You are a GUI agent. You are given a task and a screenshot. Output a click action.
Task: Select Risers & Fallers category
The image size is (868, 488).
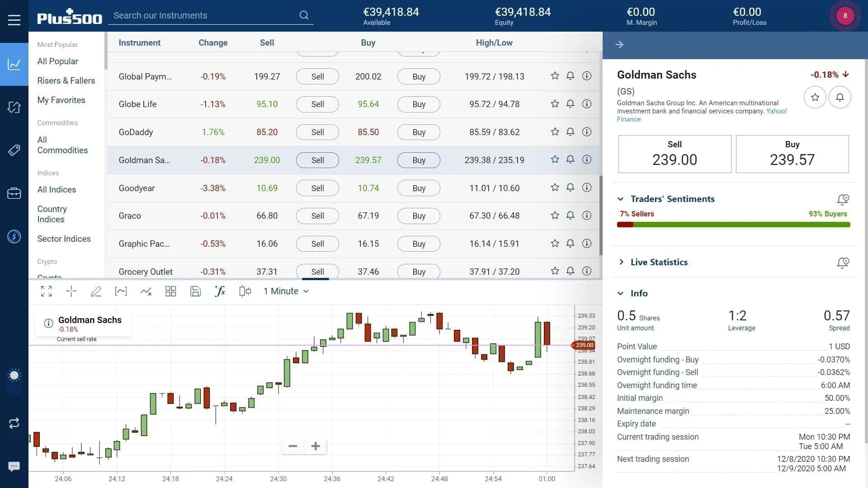(66, 81)
